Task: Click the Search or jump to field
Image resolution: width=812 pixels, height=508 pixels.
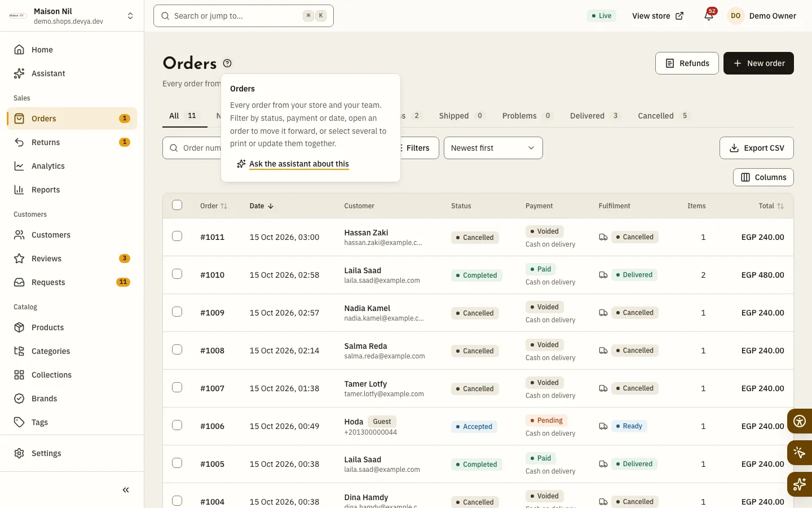Action: [244, 16]
